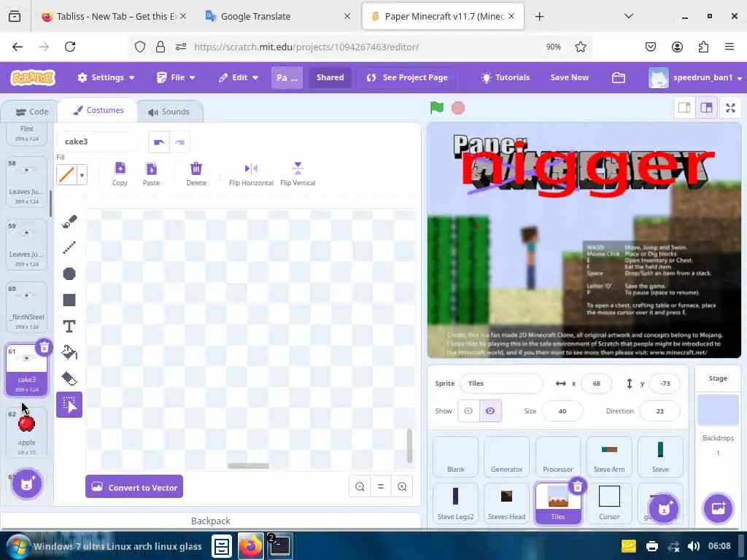Undo the last costume edit

point(159,142)
